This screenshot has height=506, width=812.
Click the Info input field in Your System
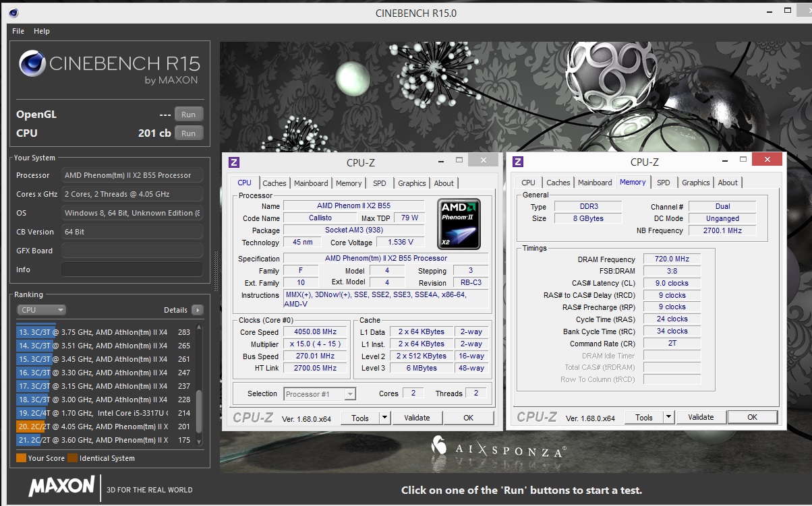(132, 270)
